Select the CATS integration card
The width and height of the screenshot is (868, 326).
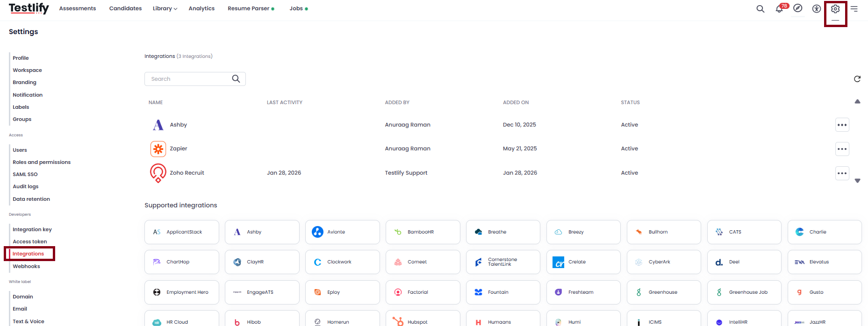click(x=744, y=232)
